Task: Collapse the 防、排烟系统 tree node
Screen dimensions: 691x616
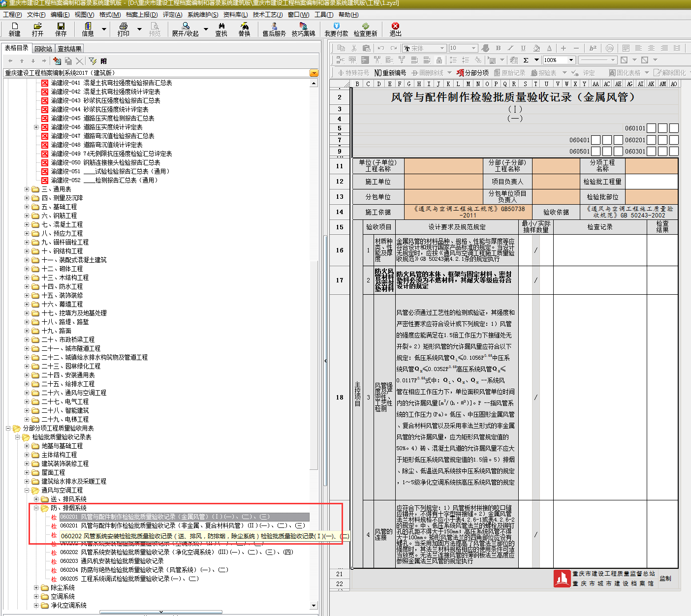Action: [x=36, y=508]
